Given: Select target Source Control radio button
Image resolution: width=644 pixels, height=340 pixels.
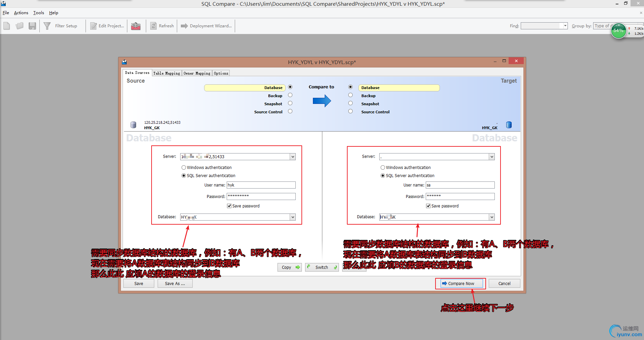Looking at the screenshot, I should coord(350,111).
